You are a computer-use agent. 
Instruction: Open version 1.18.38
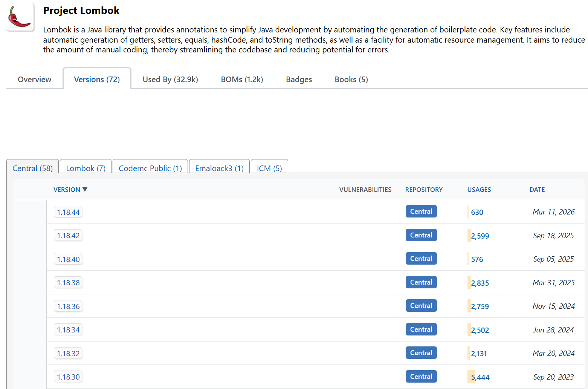point(68,283)
